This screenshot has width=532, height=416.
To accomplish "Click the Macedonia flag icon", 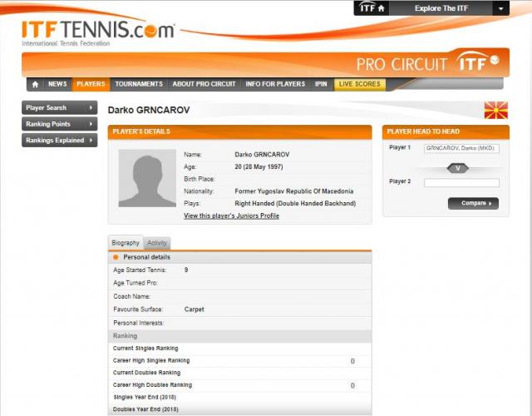I will (496, 110).
